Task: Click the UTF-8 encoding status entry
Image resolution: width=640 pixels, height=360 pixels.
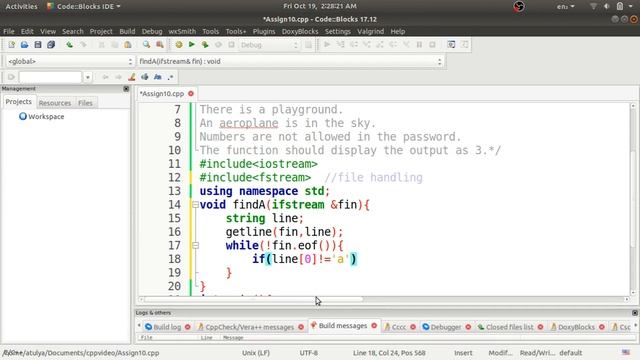Action: pos(309,353)
